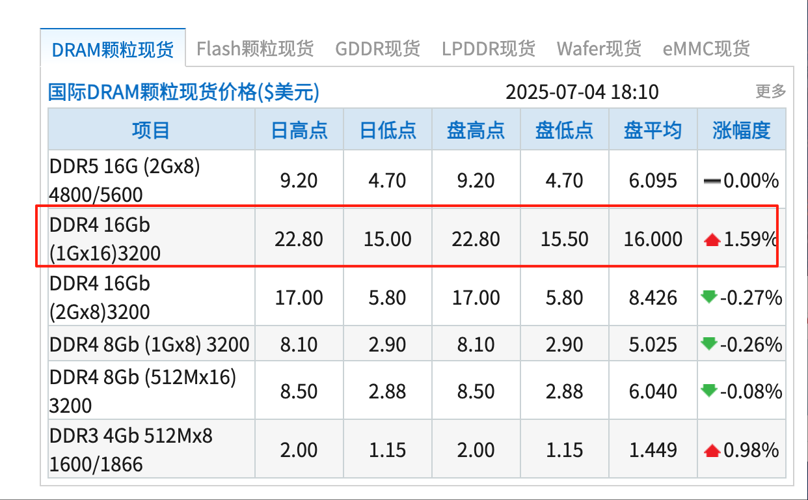Click the flat dash icon beside 0.00%
The height and width of the screenshot is (500, 808).
(x=712, y=181)
